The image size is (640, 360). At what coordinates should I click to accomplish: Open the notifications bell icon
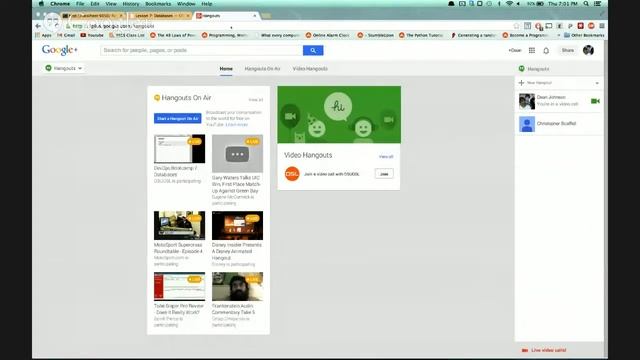click(546, 51)
